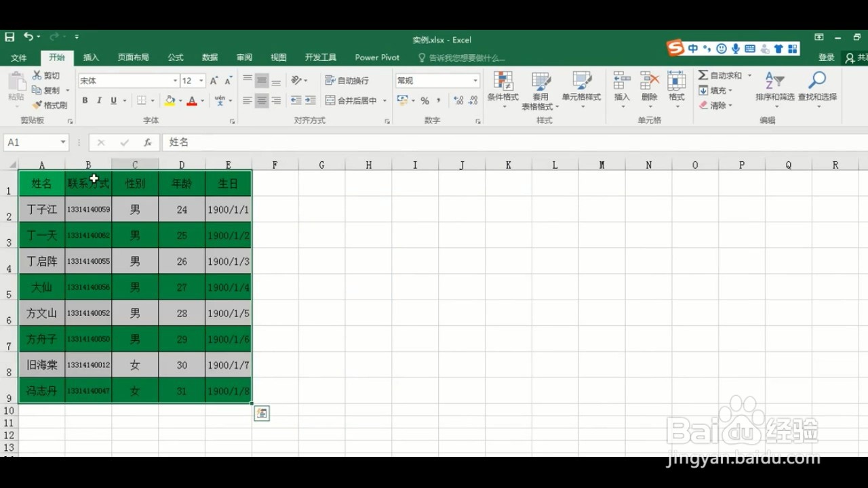Screen dimensions: 868x488
Task: Click the Increase Decimal icon
Action: (458, 100)
